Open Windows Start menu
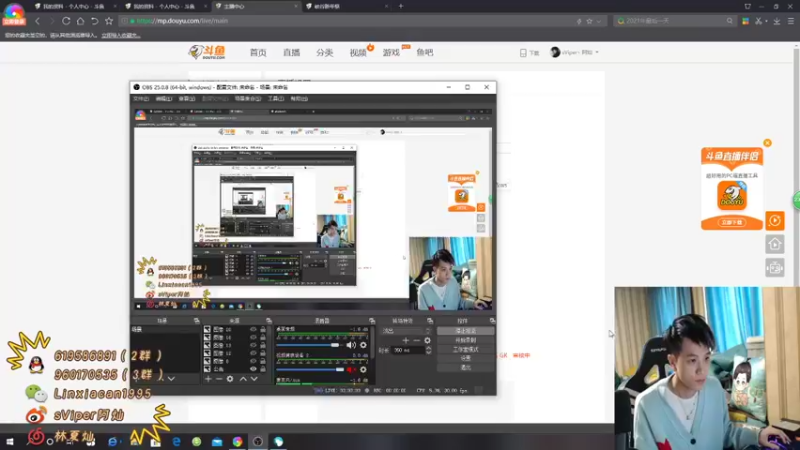The height and width of the screenshot is (450, 800). pyautogui.click(x=10, y=442)
